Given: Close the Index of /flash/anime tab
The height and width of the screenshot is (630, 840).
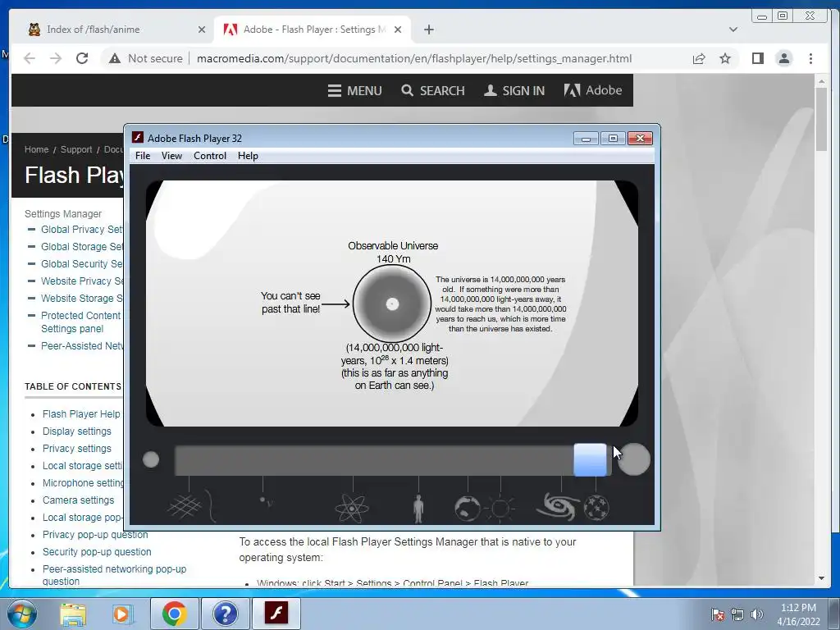Looking at the screenshot, I should (x=202, y=30).
